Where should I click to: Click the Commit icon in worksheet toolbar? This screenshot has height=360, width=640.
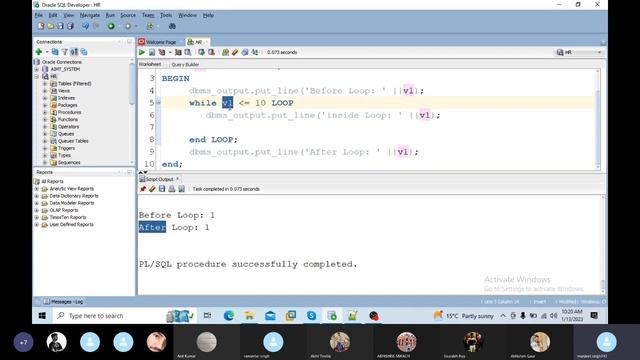[201, 52]
